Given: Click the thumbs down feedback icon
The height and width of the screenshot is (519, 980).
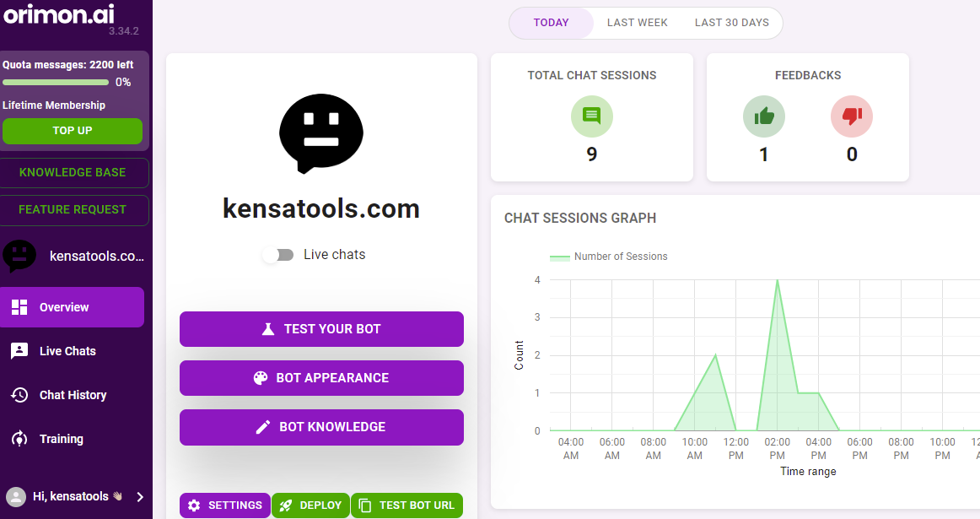Looking at the screenshot, I should pos(851,116).
